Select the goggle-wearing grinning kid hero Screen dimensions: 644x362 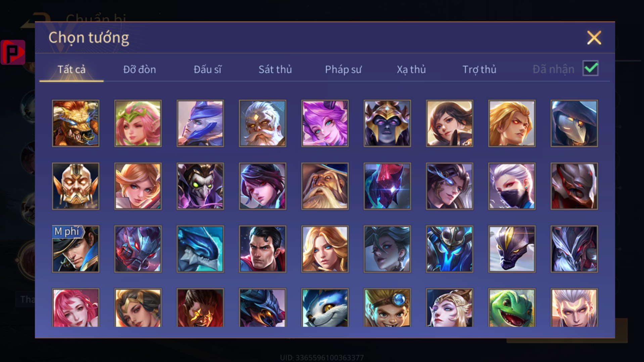tap(387, 308)
